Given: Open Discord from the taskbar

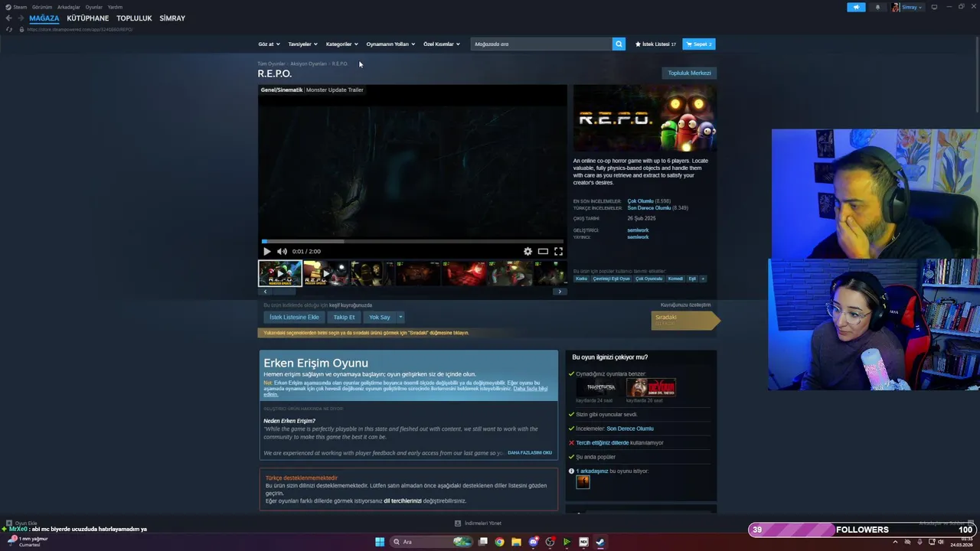Looking at the screenshot, I should click(x=533, y=542).
